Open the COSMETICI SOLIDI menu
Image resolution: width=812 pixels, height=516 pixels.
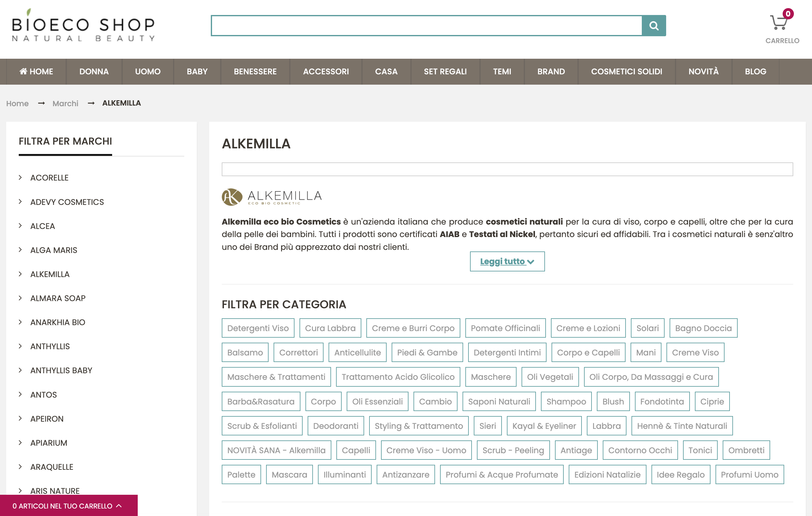(626, 72)
